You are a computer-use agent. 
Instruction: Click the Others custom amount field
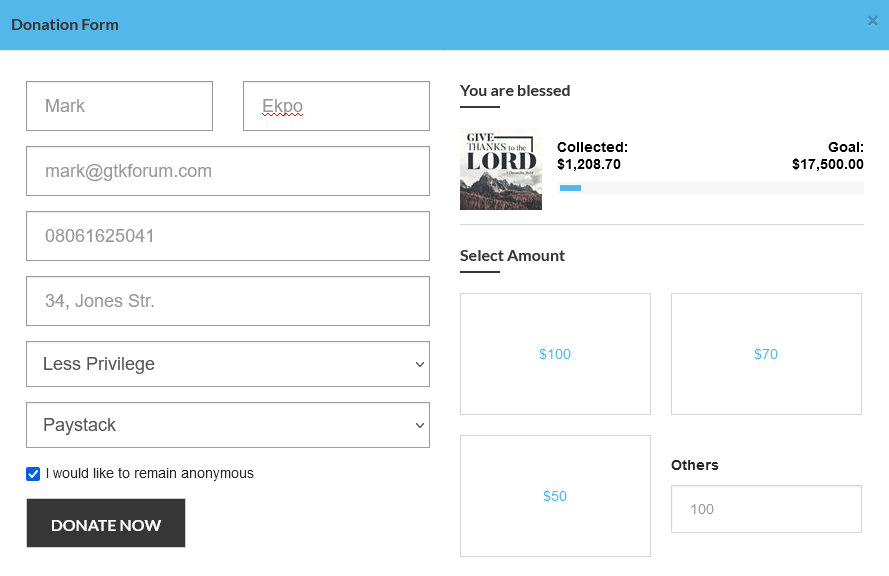tap(766, 509)
